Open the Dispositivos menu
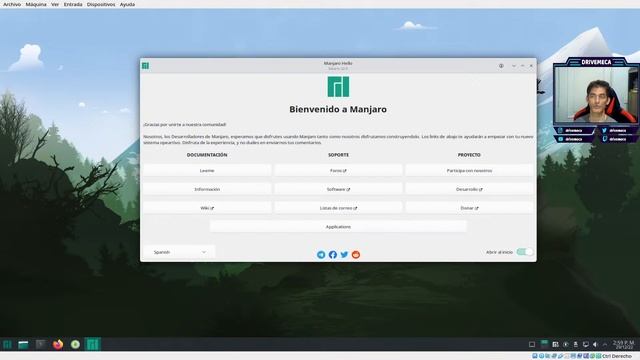The height and width of the screenshot is (360, 640). [101, 4]
